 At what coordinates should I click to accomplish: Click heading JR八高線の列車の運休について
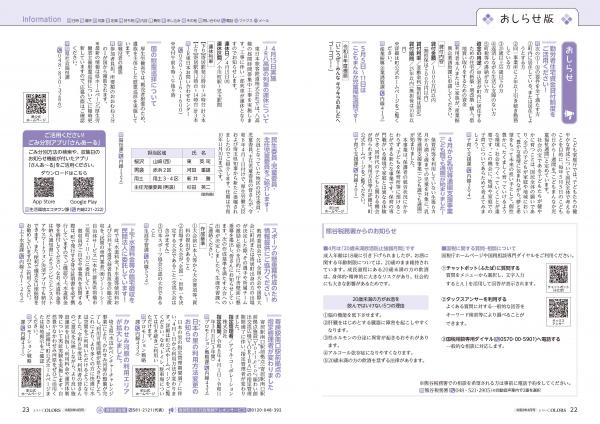click(269, 82)
